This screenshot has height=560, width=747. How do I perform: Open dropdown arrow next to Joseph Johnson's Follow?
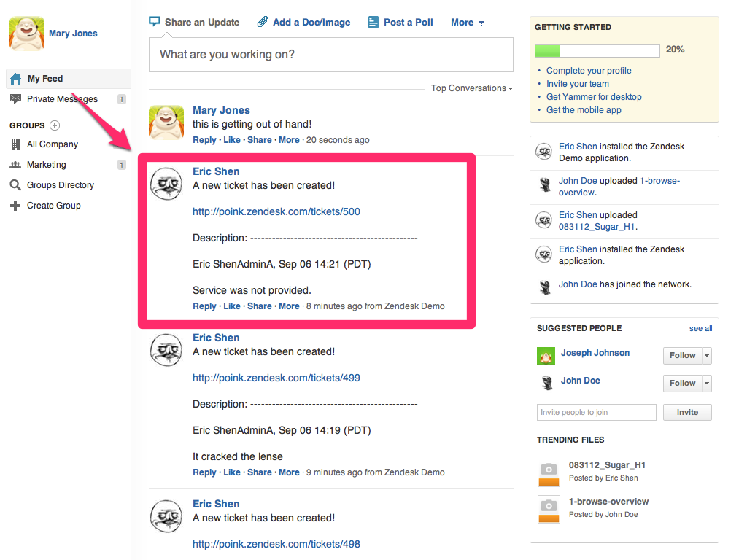(x=706, y=356)
